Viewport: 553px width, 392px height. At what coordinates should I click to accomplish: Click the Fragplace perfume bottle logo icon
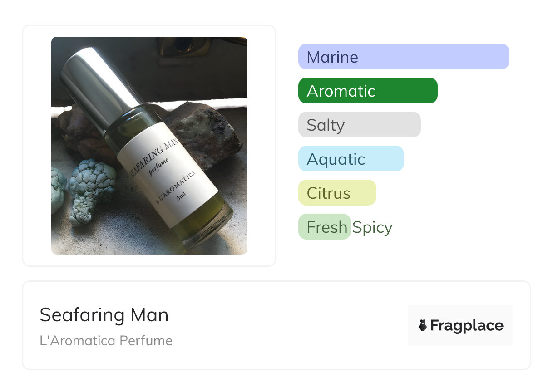pos(423,325)
